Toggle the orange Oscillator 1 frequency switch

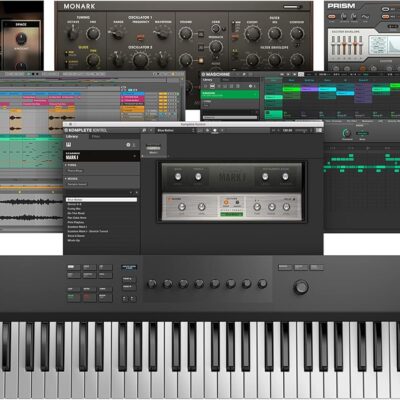click(140, 37)
